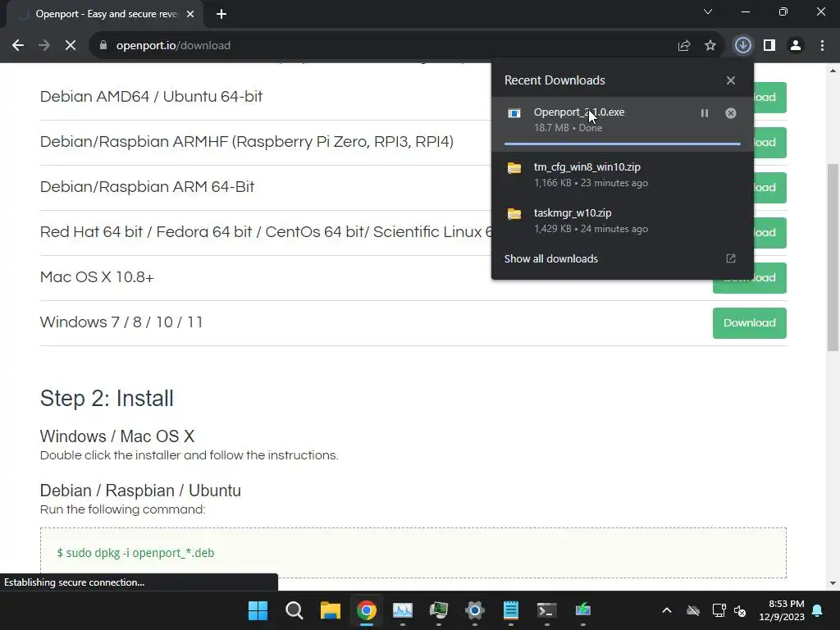Select the Openport browser tab

tap(106, 14)
